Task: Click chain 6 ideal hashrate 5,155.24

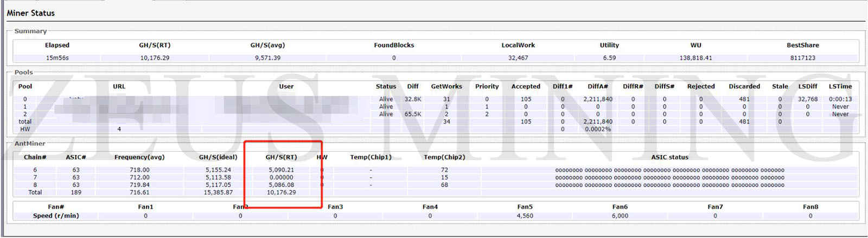Action: click(x=218, y=170)
